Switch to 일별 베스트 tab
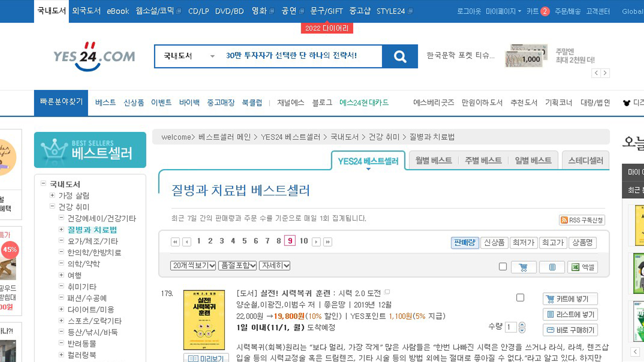Screen dimensions: 644x362 533,161
